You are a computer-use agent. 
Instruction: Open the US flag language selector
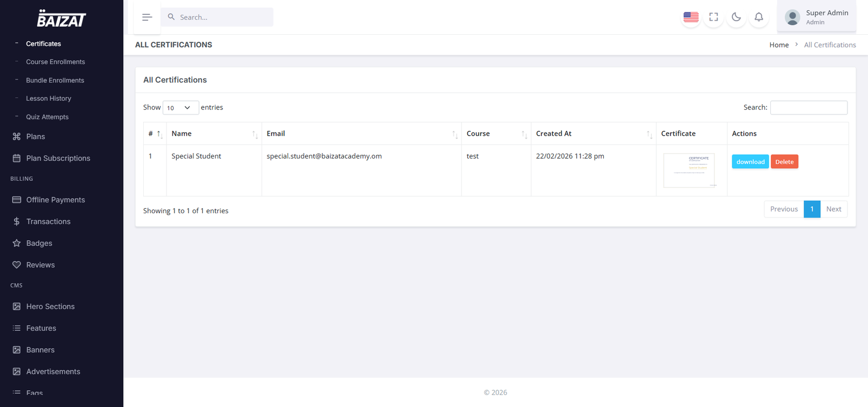point(691,17)
